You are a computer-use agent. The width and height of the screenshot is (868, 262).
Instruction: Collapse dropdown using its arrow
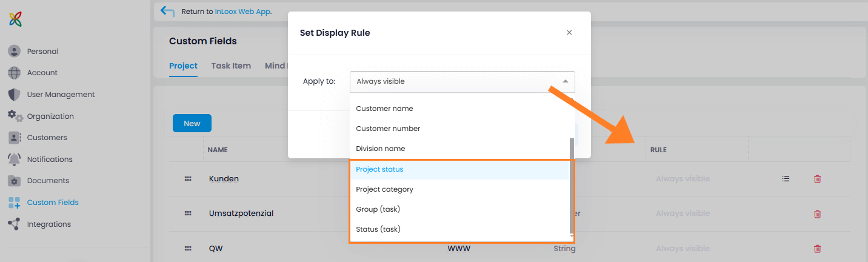(x=565, y=81)
